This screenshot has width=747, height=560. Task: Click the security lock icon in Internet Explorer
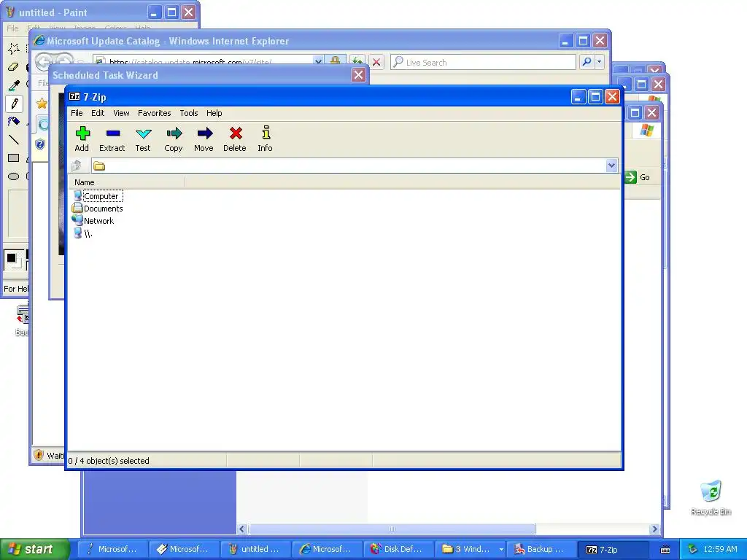coord(335,61)
